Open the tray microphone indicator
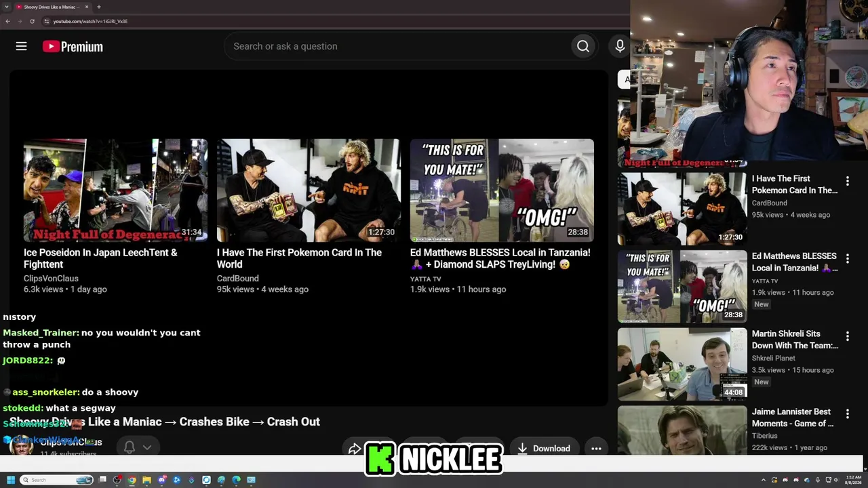868x488 pixels. tap(817, 480)
